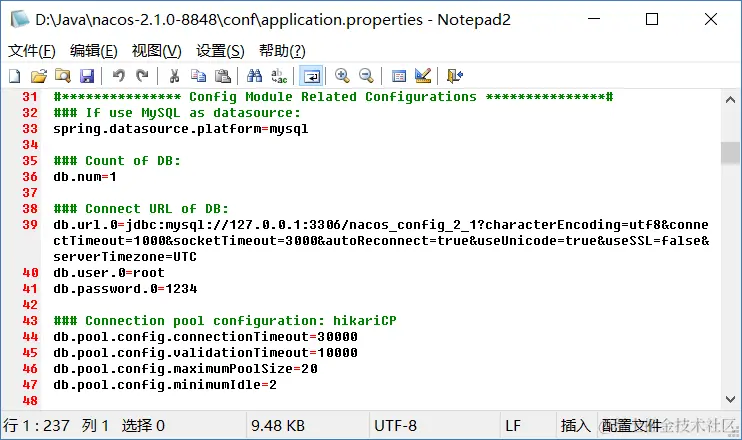Click the scroll up arrow
The height and width of the screenshot is (440, 742).
[x=730, y=100]
